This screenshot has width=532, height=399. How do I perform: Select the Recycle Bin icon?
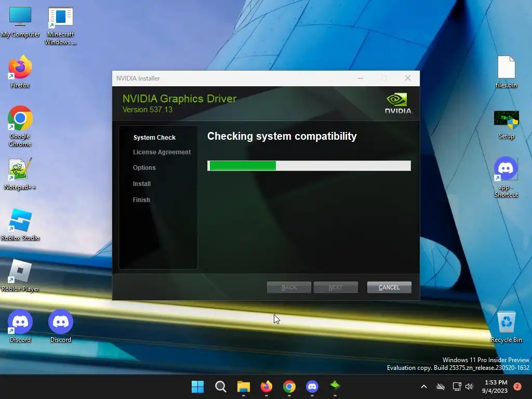coord(506,326)
